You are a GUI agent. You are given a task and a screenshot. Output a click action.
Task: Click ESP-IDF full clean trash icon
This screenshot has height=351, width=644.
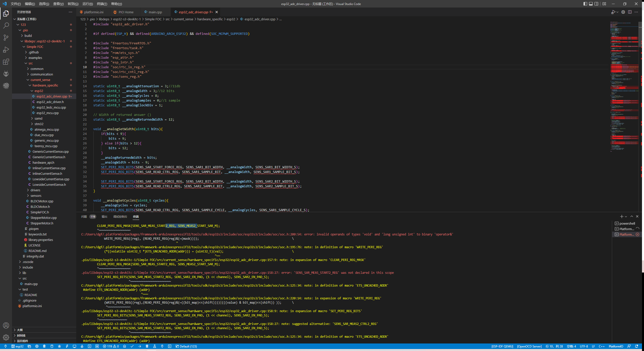[44, 346]
